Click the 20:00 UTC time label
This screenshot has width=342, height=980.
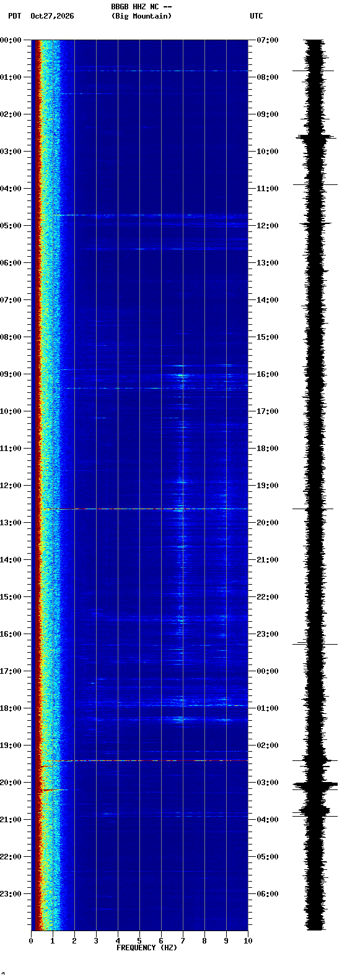(x=268, y=523)
